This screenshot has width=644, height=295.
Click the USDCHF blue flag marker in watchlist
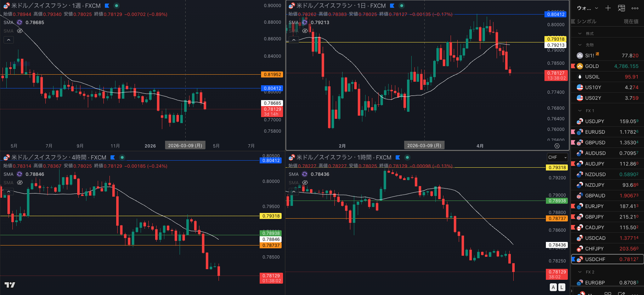coord(573,259)
